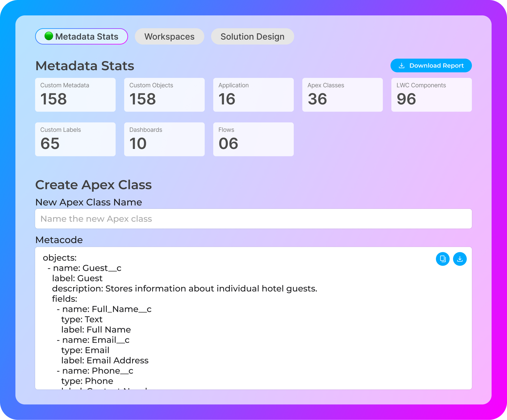Open the Application stat card
The width and height of the screenshot is (507, 420).
coord(253,94)
